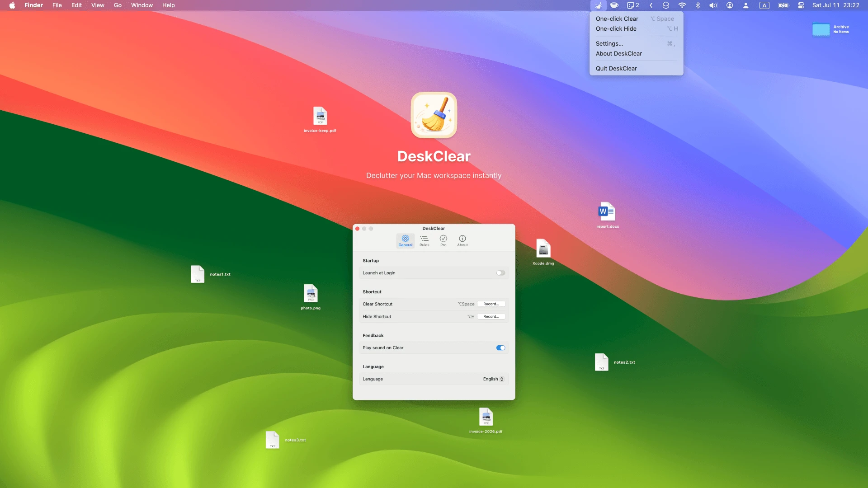Open the View menu
This screenshot has height=488, width=868.
[x=98, y=5]
